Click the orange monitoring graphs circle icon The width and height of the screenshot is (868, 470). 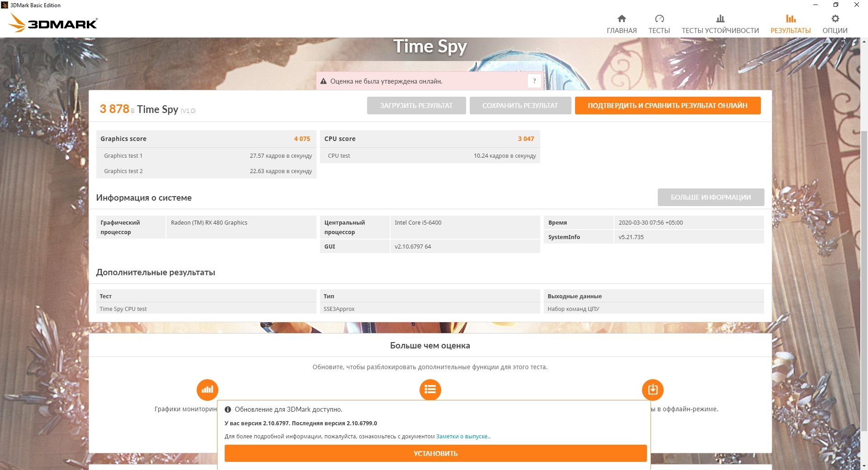pyautogui.click(x=208, y=390)
